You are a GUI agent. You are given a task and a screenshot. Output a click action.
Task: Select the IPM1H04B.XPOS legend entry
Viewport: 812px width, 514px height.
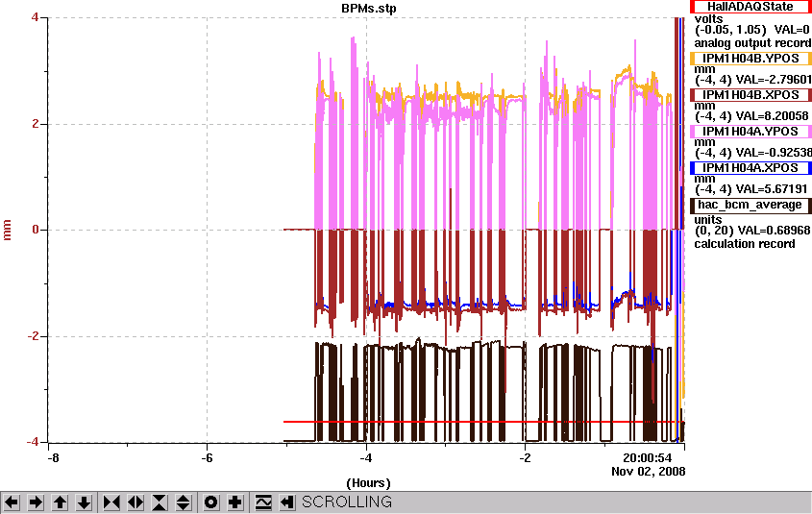click(750, 95)
